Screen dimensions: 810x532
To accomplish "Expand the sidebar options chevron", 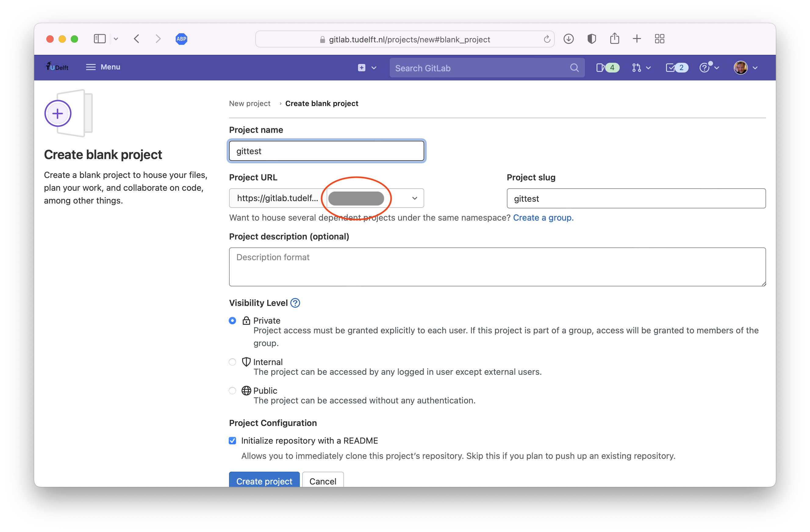I will click(116, 39).
